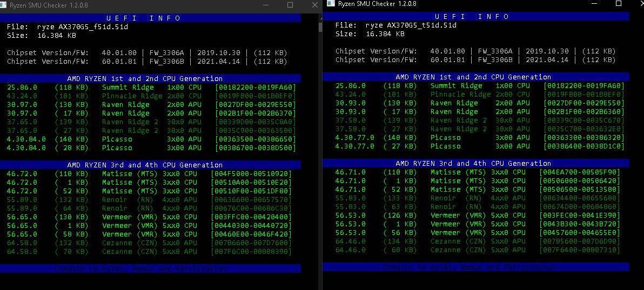Click version '43.24.0' in the left window
The width and height of the screenshot is (644, 290).
(22, 96)
